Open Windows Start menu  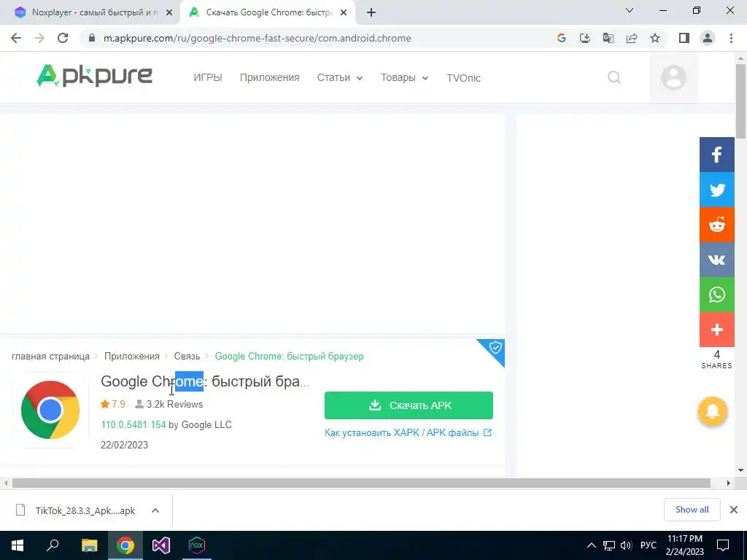click(18, 545)
